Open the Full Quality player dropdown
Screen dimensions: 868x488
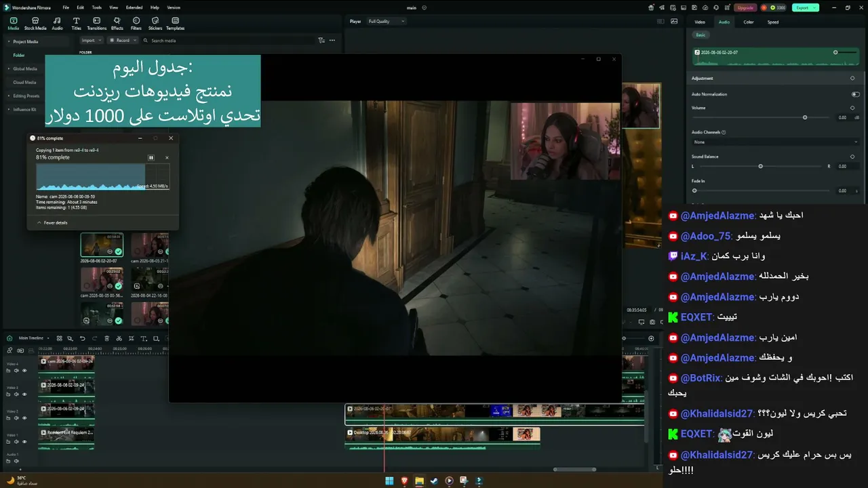click(386, 22)
